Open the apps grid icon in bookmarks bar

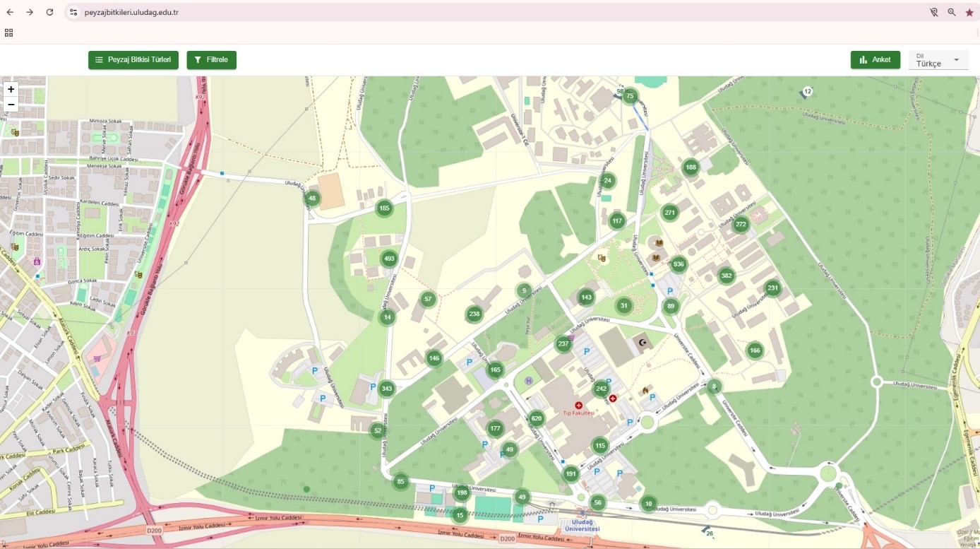point(9,33)
